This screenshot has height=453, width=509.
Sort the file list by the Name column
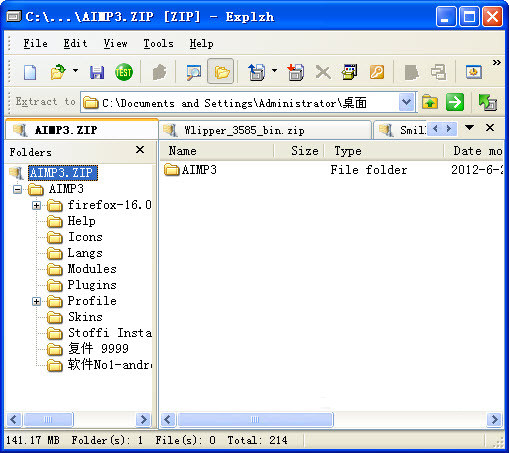pos(216,151)
